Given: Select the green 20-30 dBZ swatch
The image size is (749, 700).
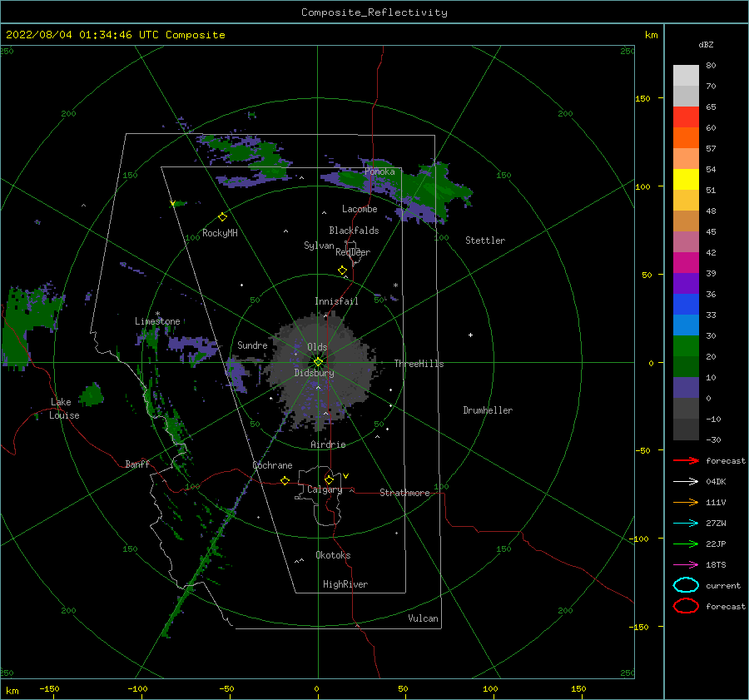Looking at the screenshot, I should coord(686,345).
